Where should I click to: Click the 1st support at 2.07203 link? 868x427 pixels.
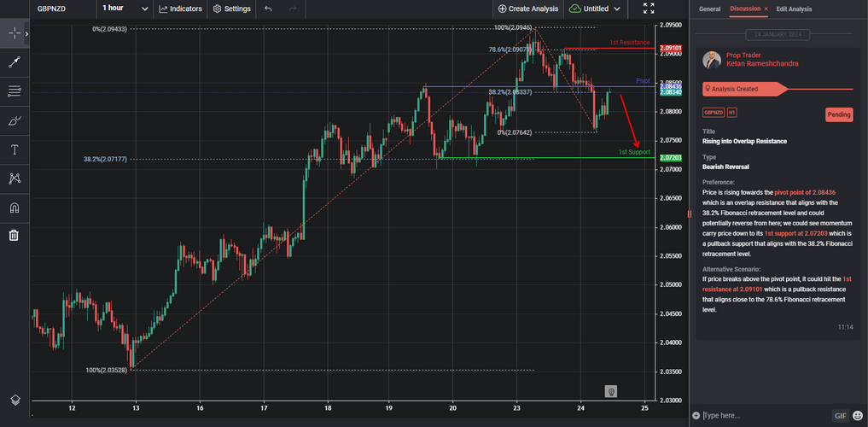[796, 234]
